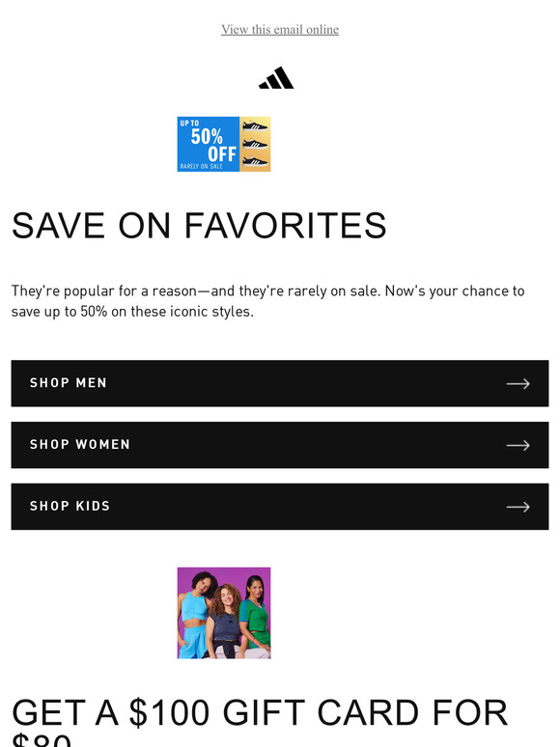Click the RARELY ON SALE text in banner
Screen dimensions: 560x747
201,166
